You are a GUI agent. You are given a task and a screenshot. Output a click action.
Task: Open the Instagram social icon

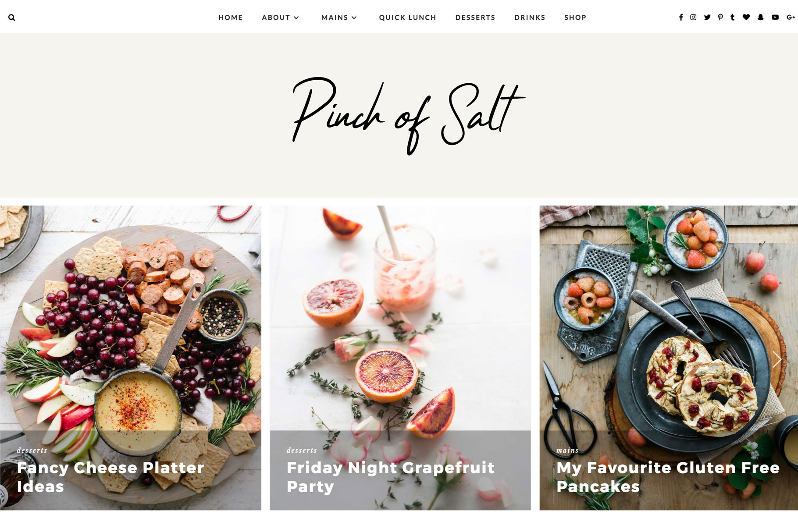693,17
